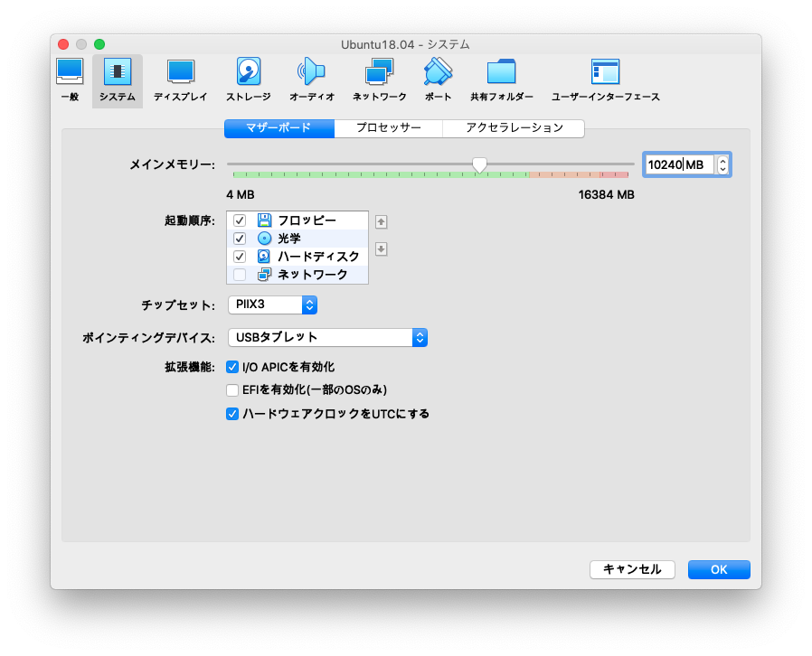Confirm settings with the OK button
Image resolution: width=812 pixels, height=656 pixels.
point(719,569)
